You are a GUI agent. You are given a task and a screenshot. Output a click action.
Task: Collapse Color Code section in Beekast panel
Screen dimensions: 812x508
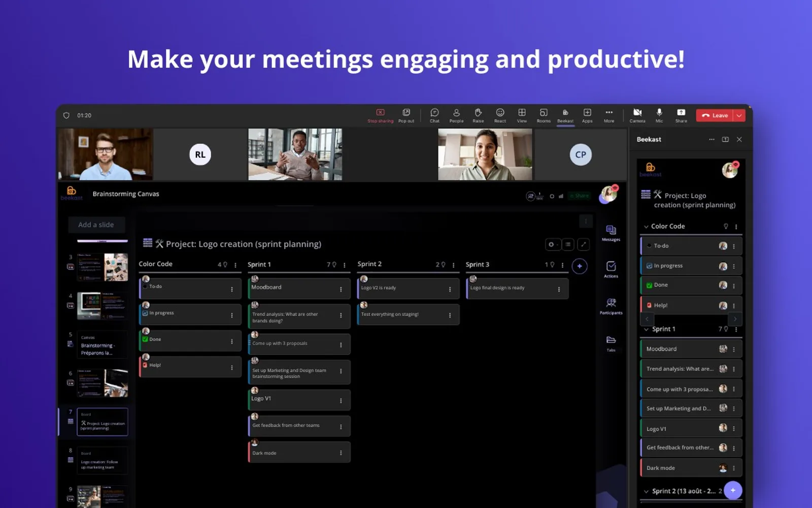[646, 227]
